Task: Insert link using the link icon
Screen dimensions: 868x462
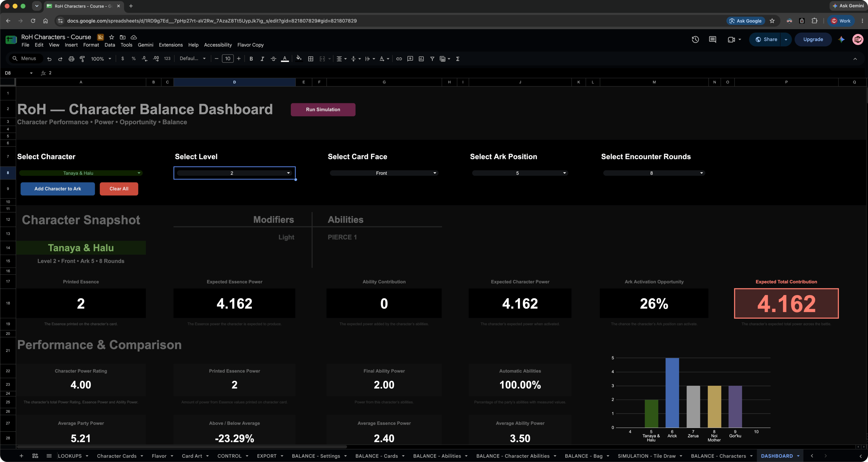Action: pos(399,59)
